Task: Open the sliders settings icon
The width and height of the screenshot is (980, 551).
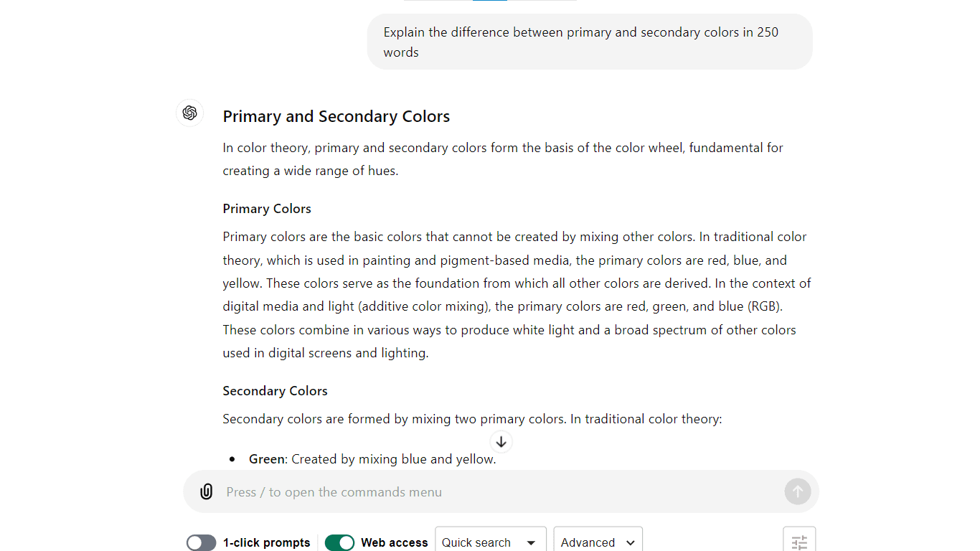Action: pyautogui.click(x=799, y=542)
